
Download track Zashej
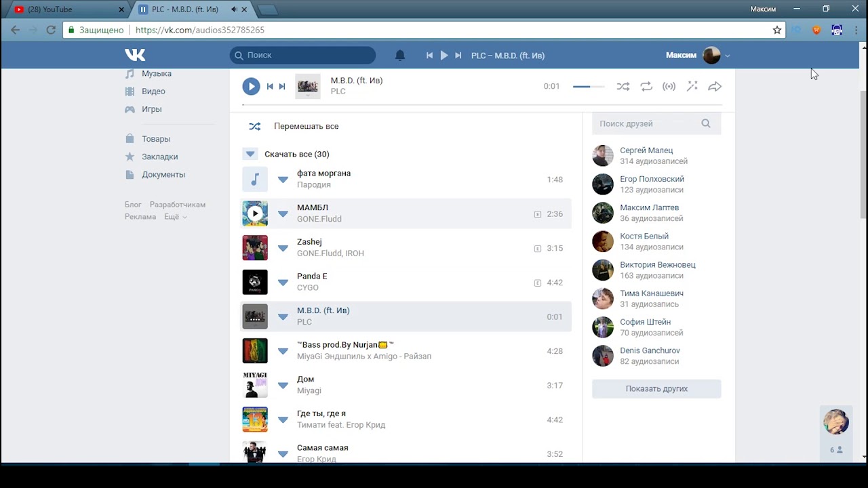(283, 248)
